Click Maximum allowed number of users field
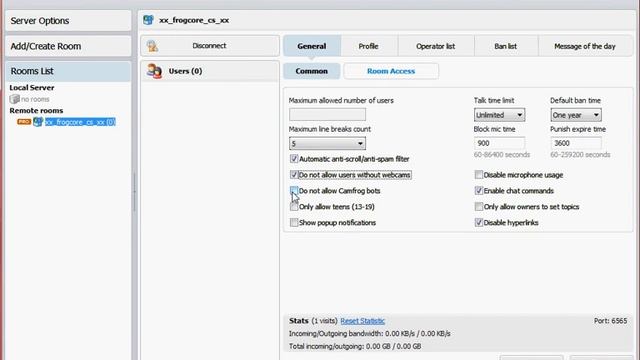 (327, 115)
